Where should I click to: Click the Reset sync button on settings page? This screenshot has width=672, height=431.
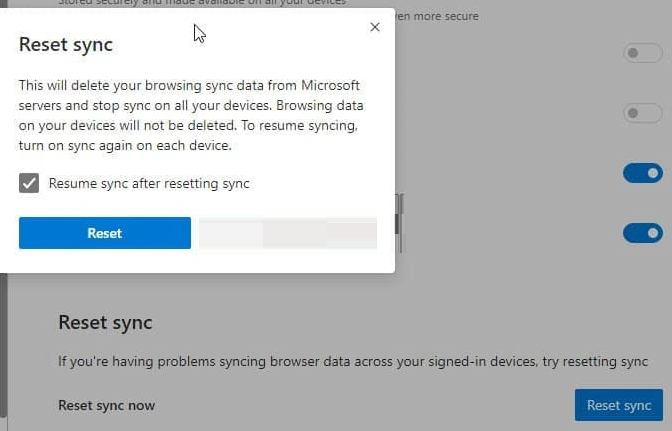[x=618, y=405]
